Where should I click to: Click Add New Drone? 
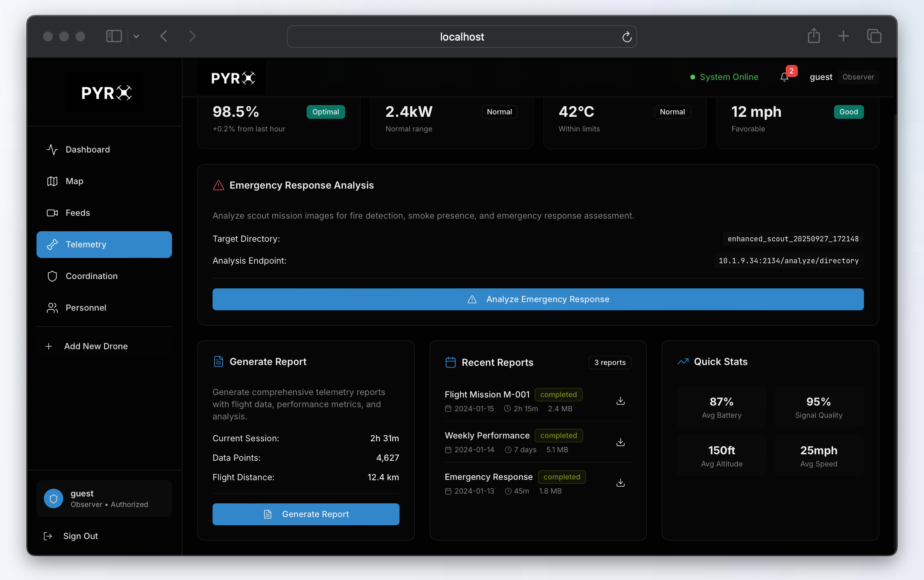pos(96,346)
